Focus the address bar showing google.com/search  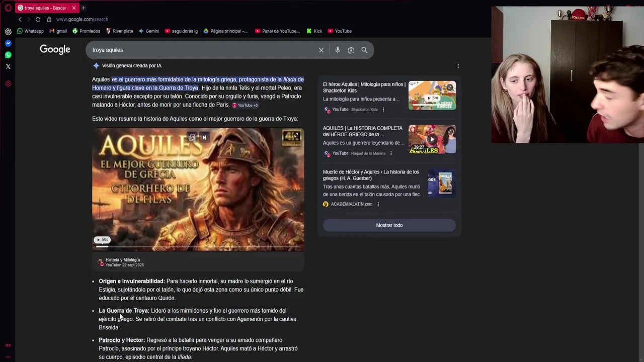82,19
